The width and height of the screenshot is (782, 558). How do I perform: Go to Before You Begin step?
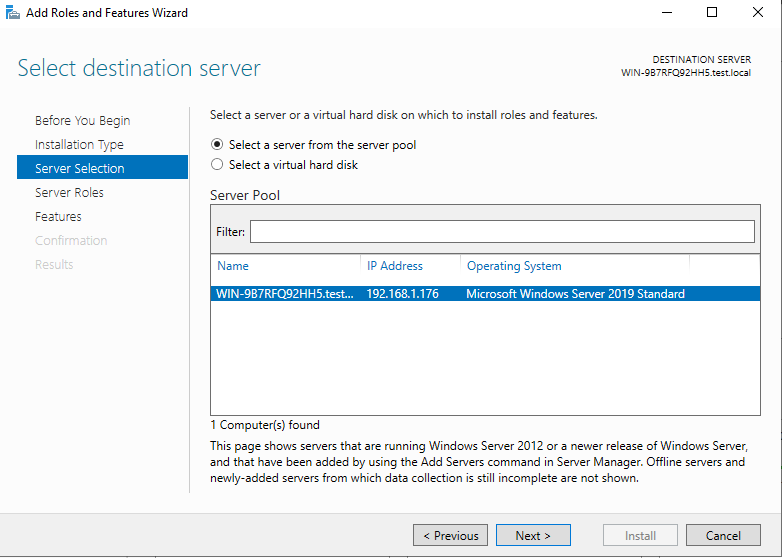[x=82, y=121]
